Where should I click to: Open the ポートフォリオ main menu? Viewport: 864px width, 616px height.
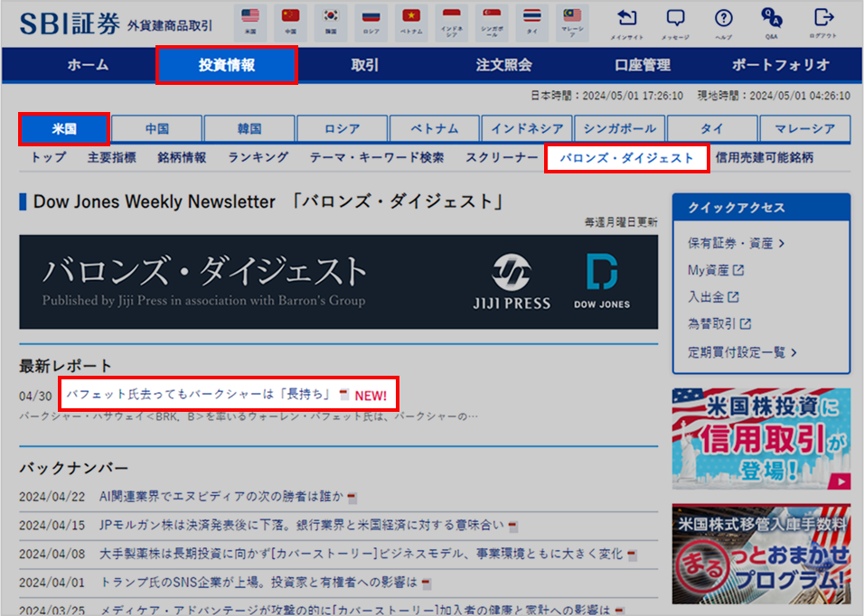pyautogui.click(x=781, y=65)
